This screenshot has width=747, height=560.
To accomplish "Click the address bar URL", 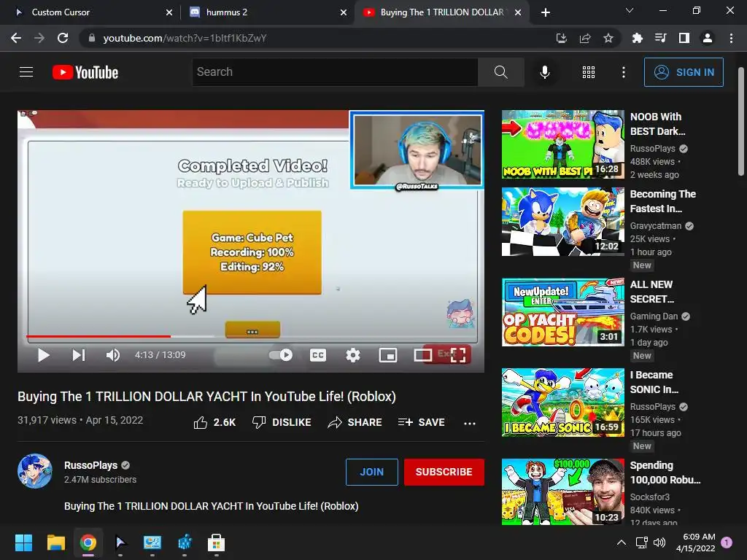I will pyautogui.click(x=185, y=38).
